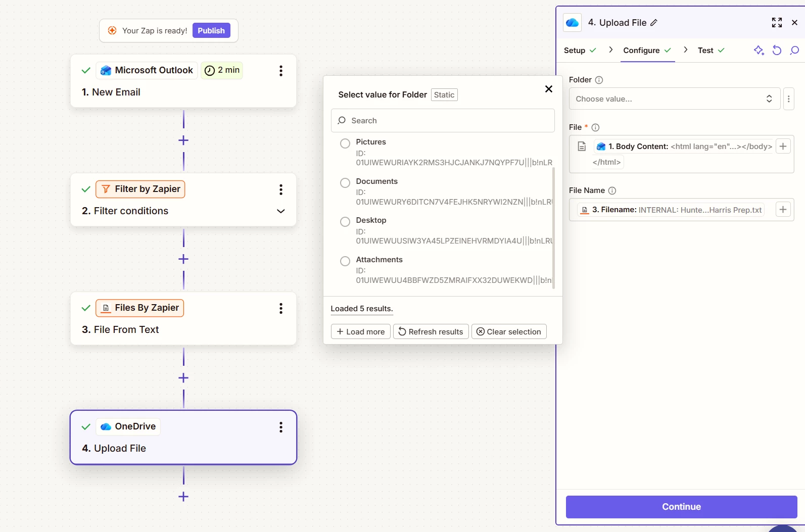The image size is (805, 532).
Task: Edit the Upload File step name pencil
Action: (x=654, y=23)
